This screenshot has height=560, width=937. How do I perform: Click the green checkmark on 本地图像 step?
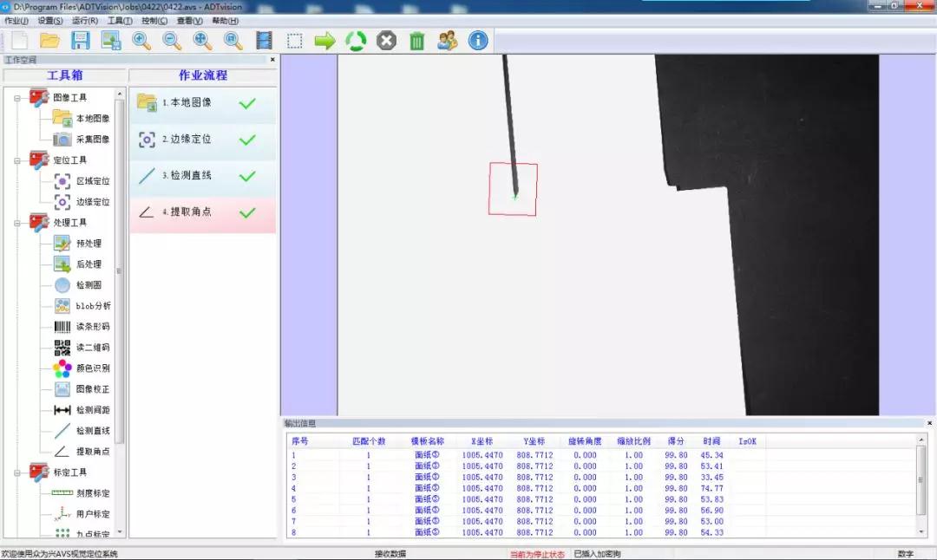coord(247,103)
